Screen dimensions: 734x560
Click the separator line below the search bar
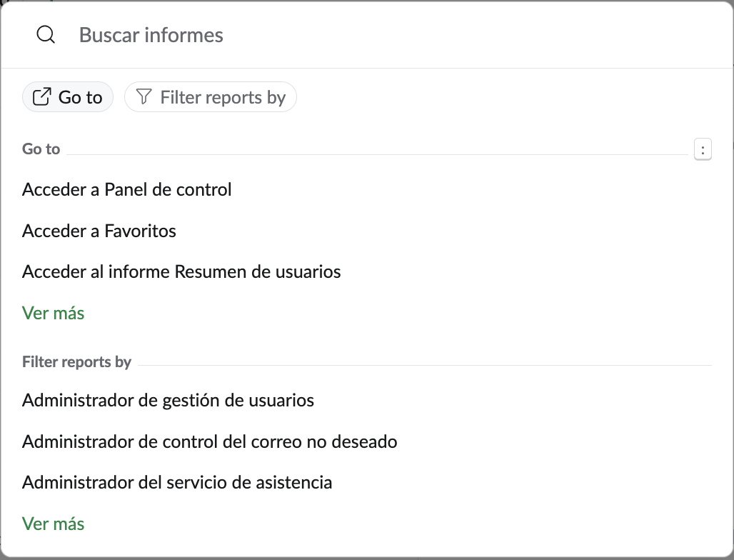pyautogui.click(x=367, y=69)
